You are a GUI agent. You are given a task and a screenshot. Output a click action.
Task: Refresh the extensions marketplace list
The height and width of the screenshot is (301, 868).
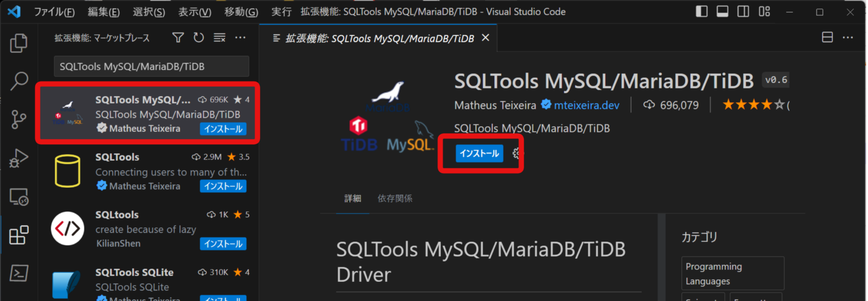(198, 38)
